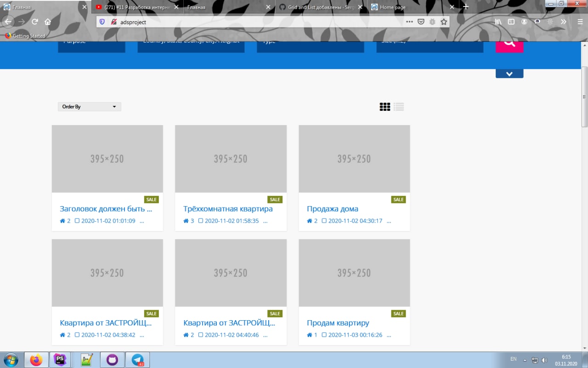Open Квартира от ЗАСТРОЙЩ listing dated 04:40:46
Viewport: 588px width, 368px height.
click(x=229, y=323)
